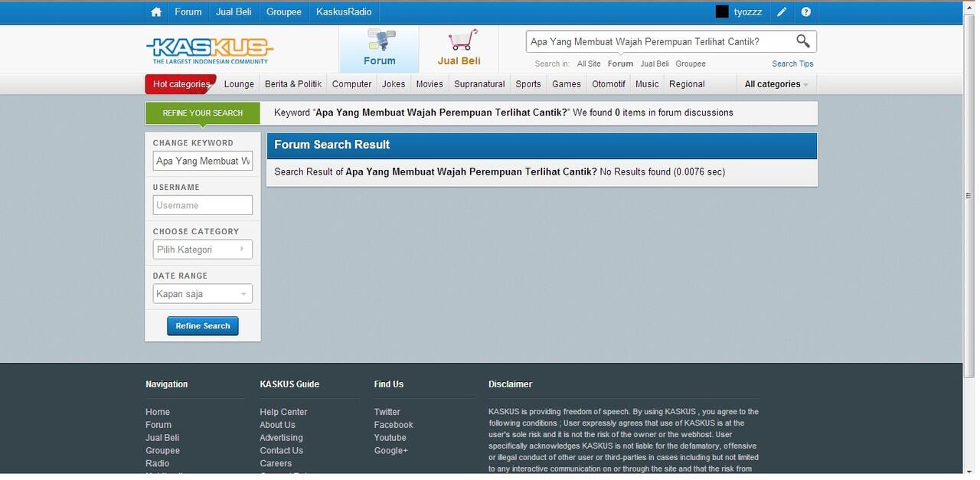Open Berita & Politik category
Screen dimensions: 980x480
coord(293,84)
